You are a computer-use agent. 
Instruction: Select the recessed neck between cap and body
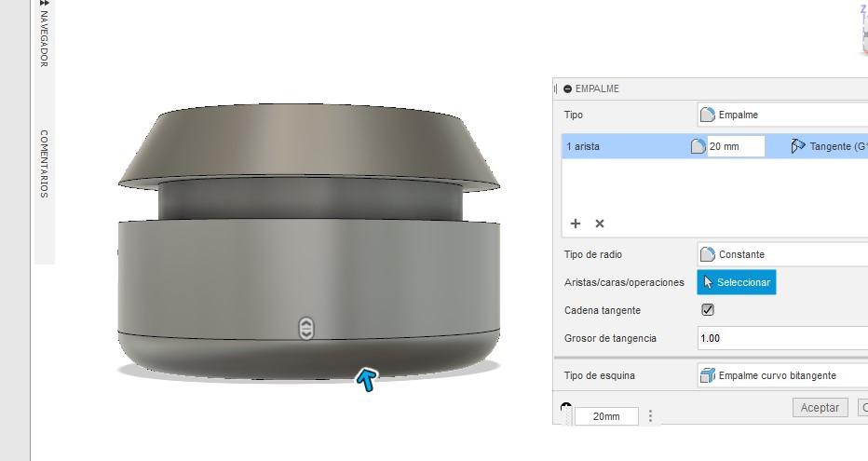[309, 199]
